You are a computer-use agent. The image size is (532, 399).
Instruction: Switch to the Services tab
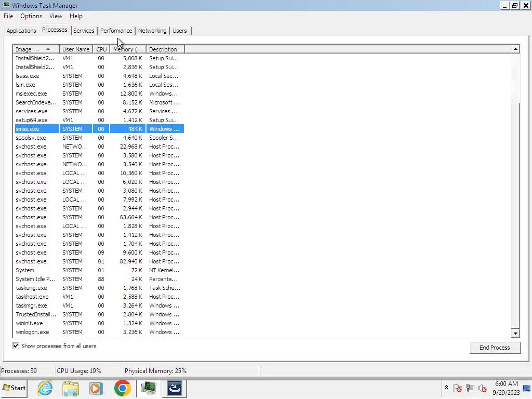(84, 31)
